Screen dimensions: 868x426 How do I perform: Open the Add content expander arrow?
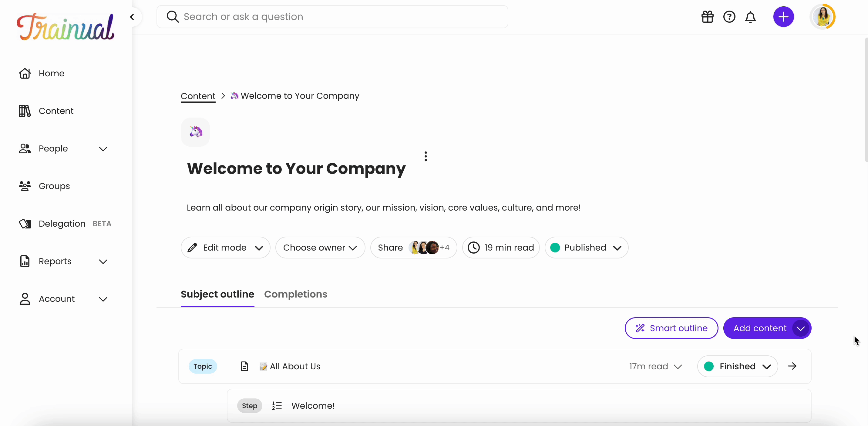tap(800, 328)
